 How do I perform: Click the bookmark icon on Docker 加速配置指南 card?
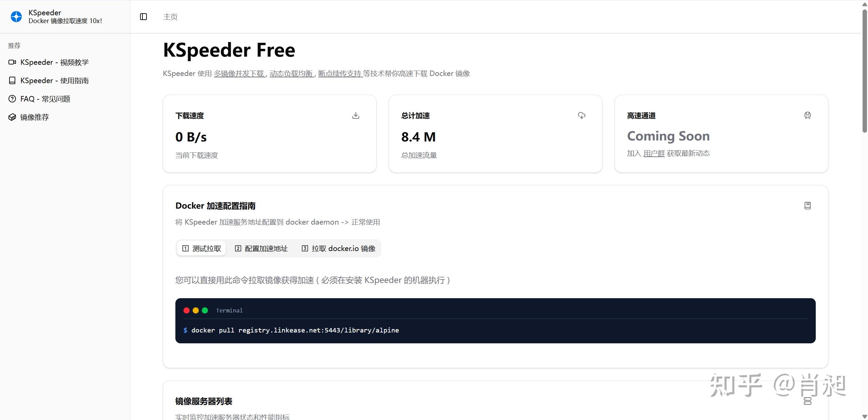pos(807,205)
